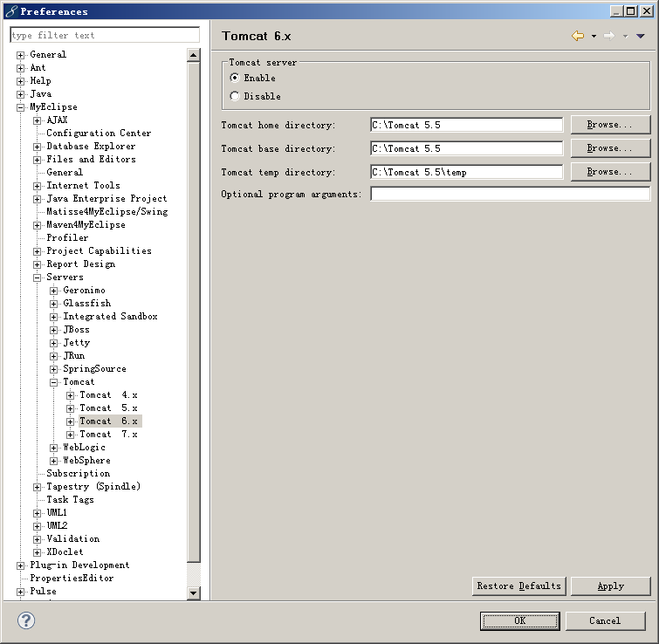Viewport: 659px width, 644px height.
Task: Select Jetty server item
Action: pyautogui.click(x=77, y=343)
